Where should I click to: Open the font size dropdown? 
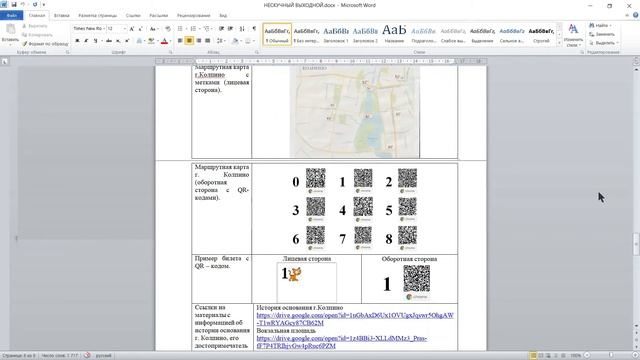tap(124, 29)
